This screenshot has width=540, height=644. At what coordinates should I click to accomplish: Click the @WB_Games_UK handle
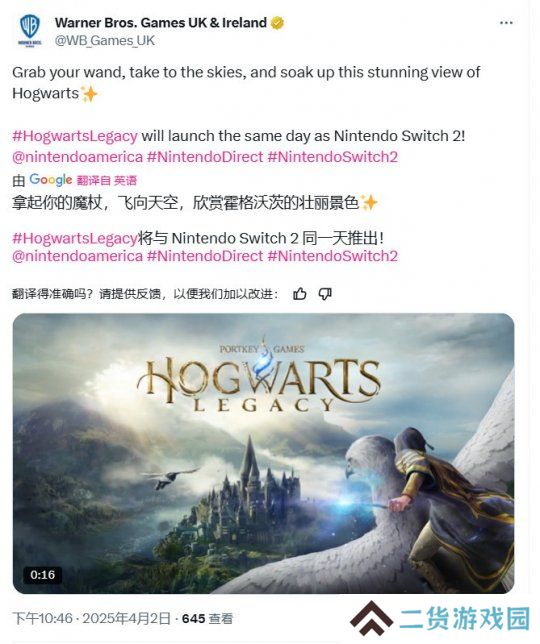click(x=105, y=41)
